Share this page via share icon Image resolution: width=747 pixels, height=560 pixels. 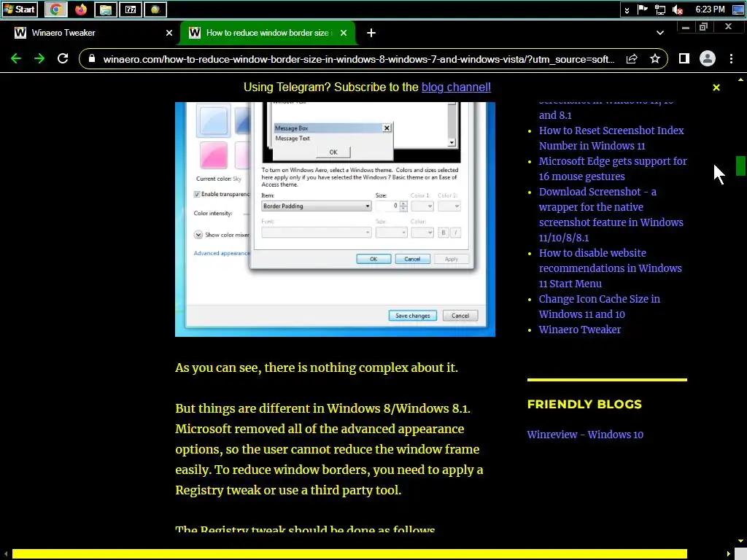point(632,58)
